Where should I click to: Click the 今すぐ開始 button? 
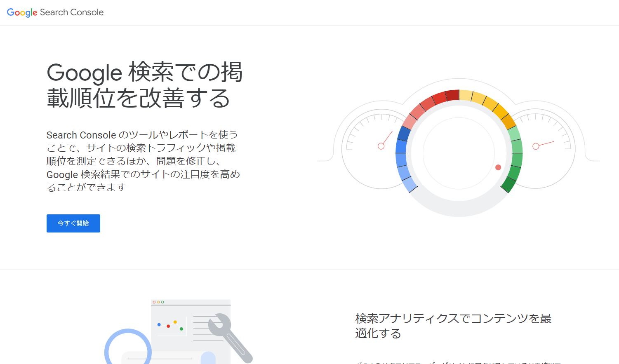[x=73, y=223]
